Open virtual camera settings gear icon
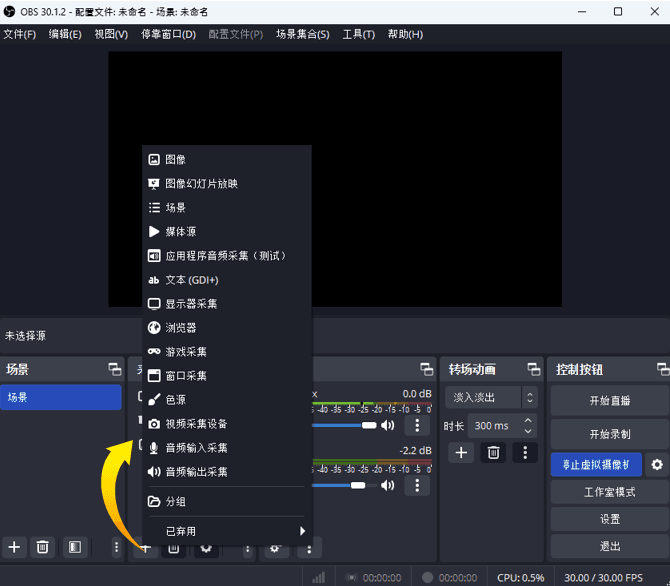 [657, 465]
